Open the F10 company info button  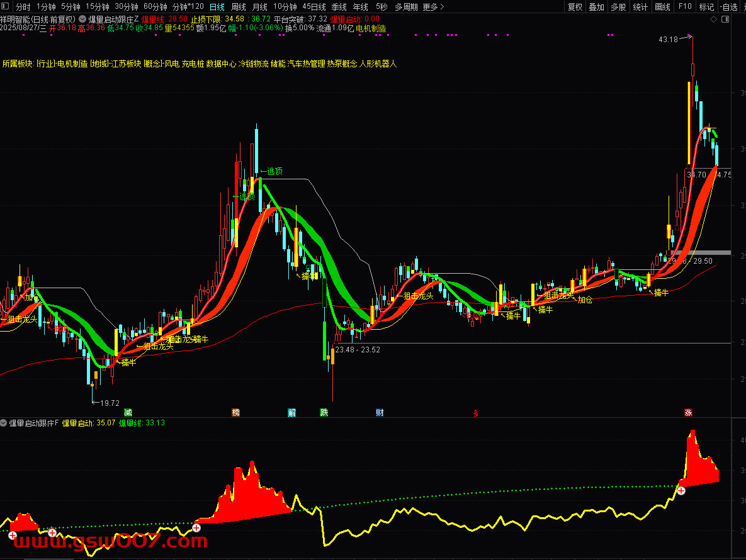(685, 7)
